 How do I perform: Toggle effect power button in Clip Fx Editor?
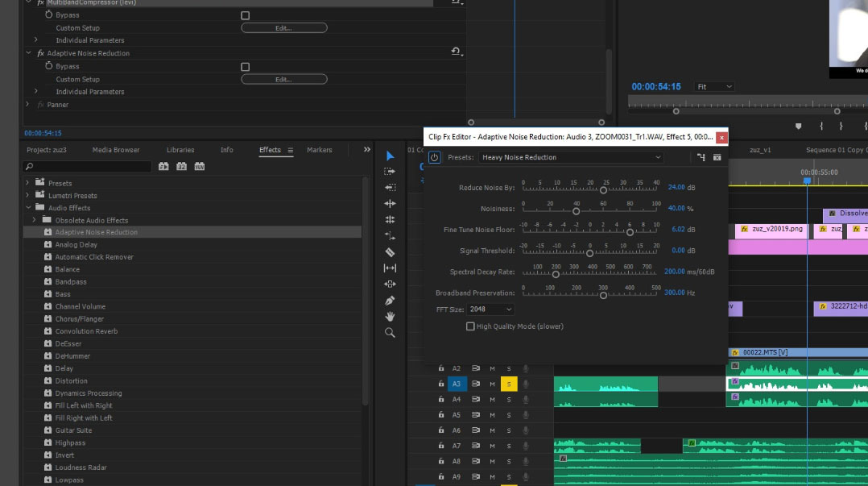point(434,157)
